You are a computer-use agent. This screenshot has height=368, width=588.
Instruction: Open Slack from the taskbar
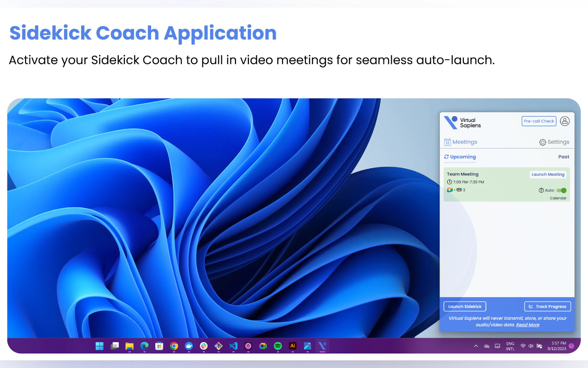pos(204,346)
